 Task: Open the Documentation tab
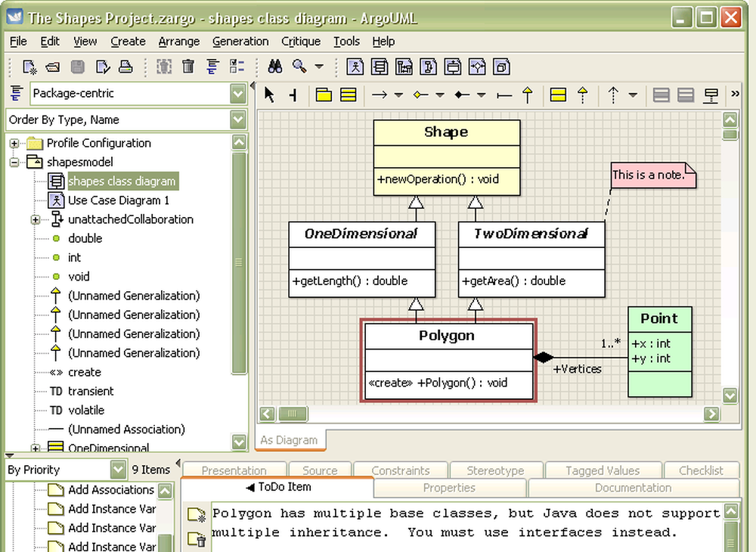pyautogui.click(x=633, y=488)
